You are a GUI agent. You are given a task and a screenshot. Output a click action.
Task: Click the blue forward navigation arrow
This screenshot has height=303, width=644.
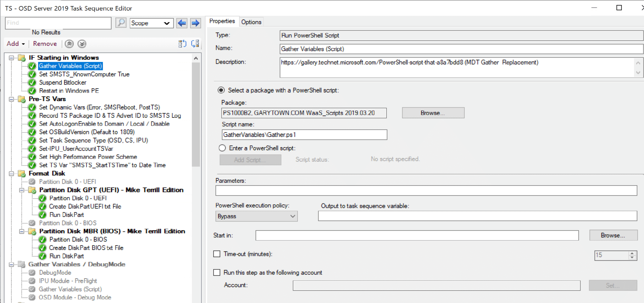pos(195,23)
